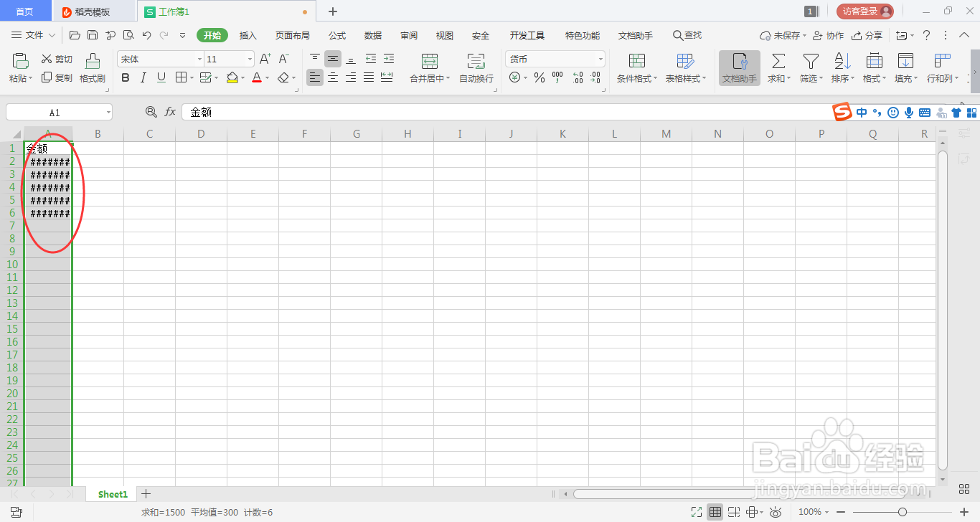Click Collaborate (协作) button

(x=828, y=35)
